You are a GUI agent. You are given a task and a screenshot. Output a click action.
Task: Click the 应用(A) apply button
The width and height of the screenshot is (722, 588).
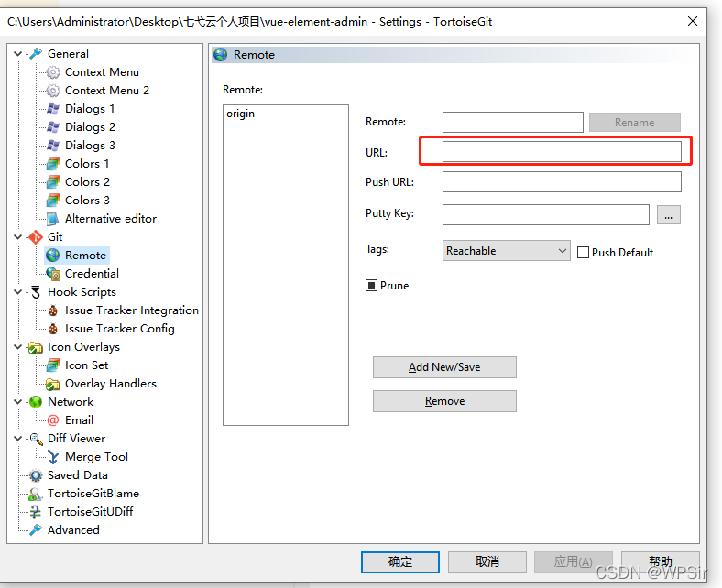[574, 561]
